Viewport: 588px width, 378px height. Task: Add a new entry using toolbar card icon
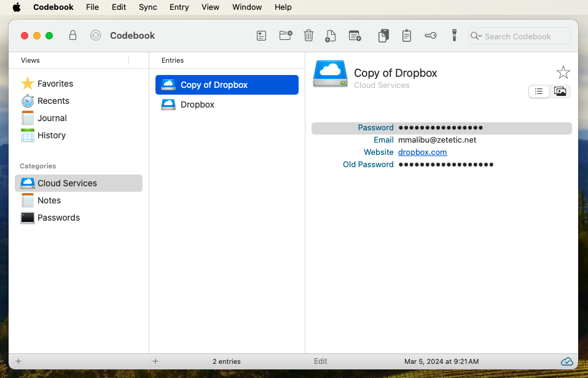tap(261, 36)
